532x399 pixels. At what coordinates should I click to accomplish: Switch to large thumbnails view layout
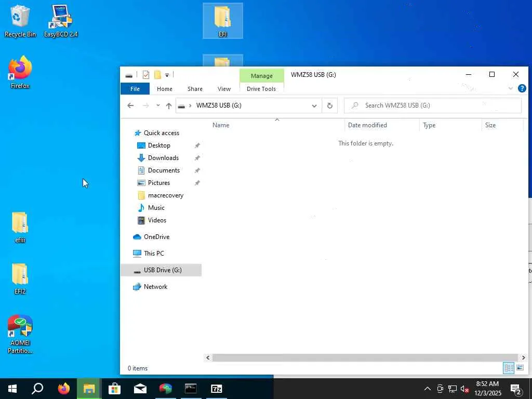[520, 368]
